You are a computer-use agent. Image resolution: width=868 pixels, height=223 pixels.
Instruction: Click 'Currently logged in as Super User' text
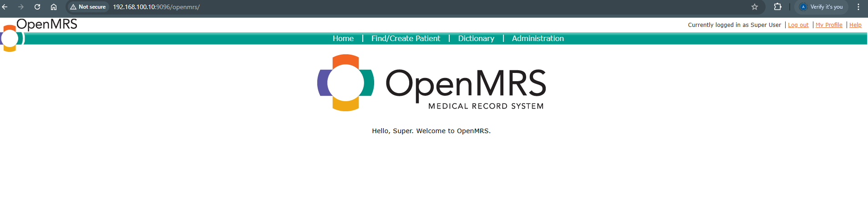[734, 25]
